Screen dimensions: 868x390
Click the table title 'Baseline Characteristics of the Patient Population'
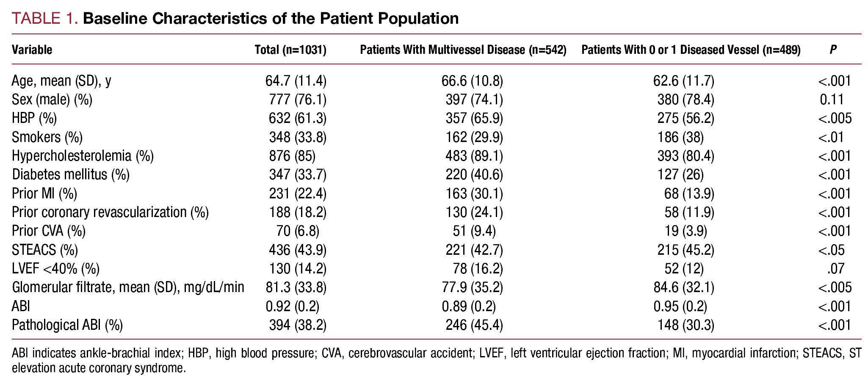pos(271,19)
